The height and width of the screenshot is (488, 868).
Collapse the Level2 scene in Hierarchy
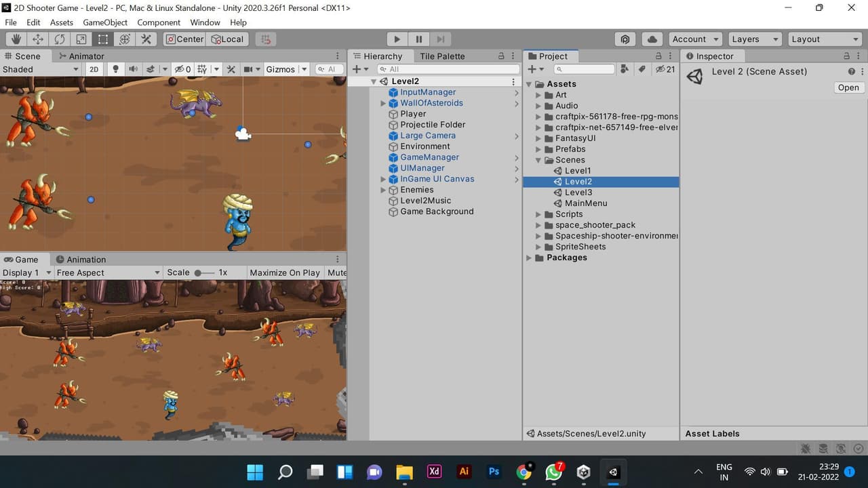[x=374, y=81]
